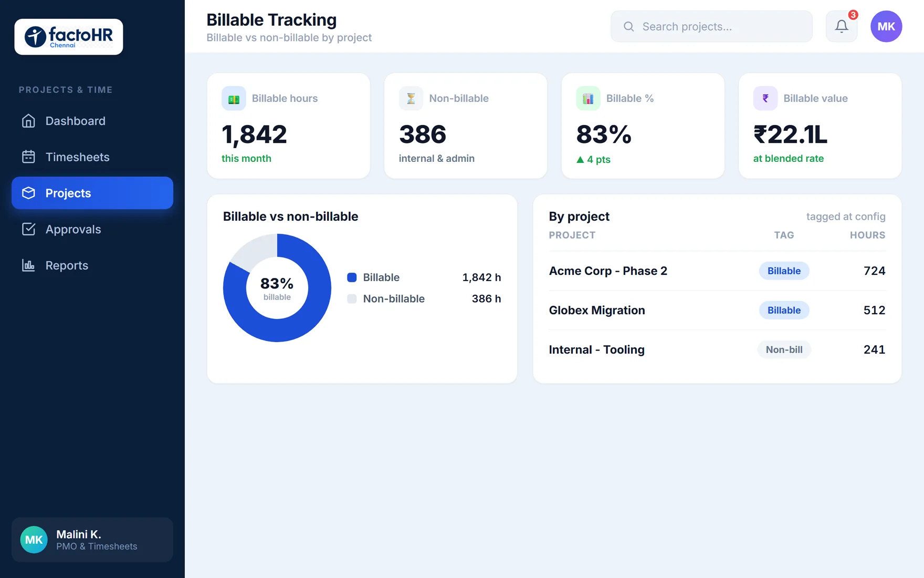Click the 1,842 Billable hours figure
Image resolution: width=924 pixels, height=578 pixels.
254,135
